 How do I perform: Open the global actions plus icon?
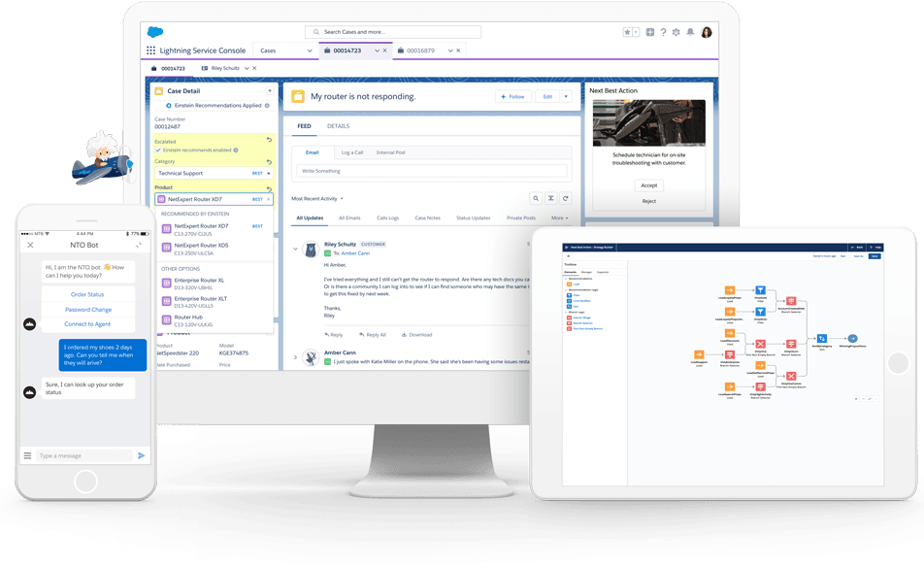(650, 32)
